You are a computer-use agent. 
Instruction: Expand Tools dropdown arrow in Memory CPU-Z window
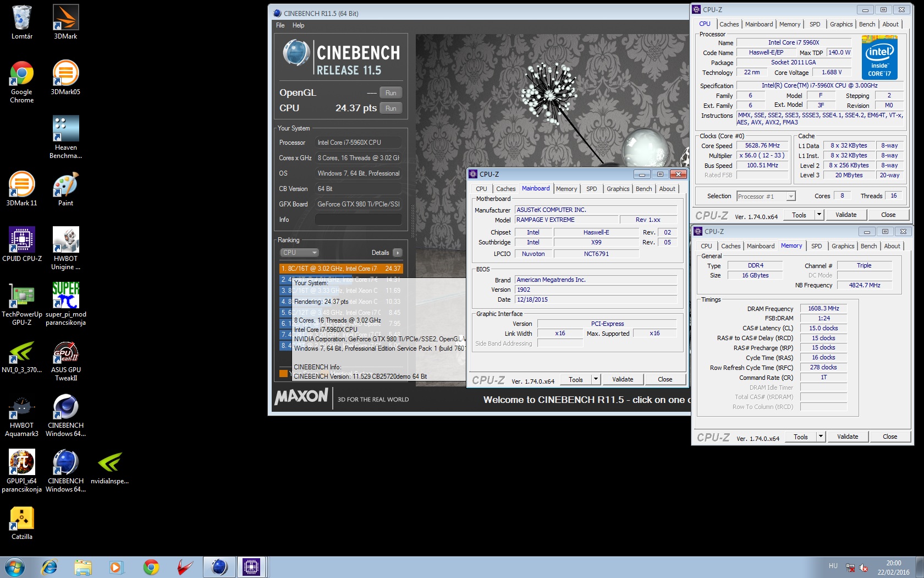tap(821, 437)
